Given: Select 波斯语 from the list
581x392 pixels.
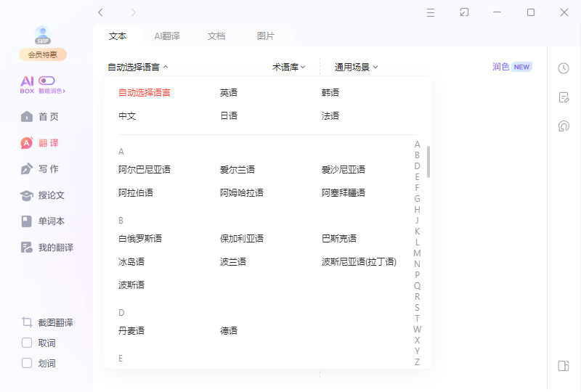Looking at the screenshot, I should [131, 285].
